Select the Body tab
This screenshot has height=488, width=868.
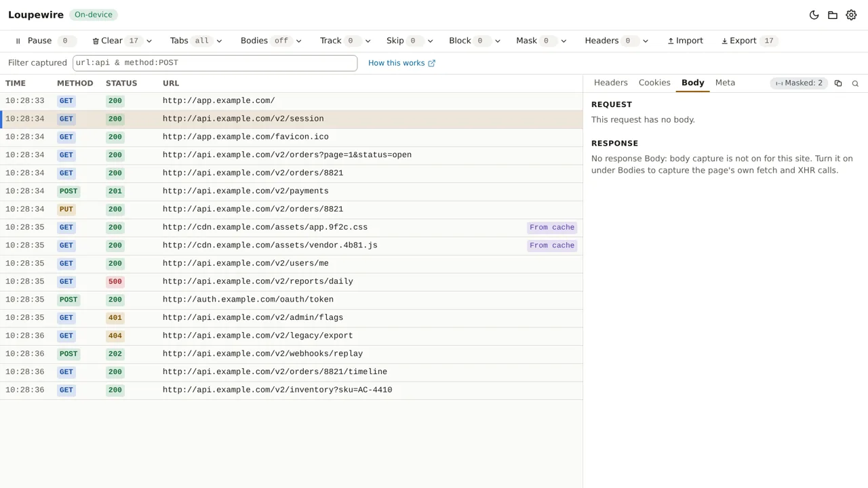693,83
